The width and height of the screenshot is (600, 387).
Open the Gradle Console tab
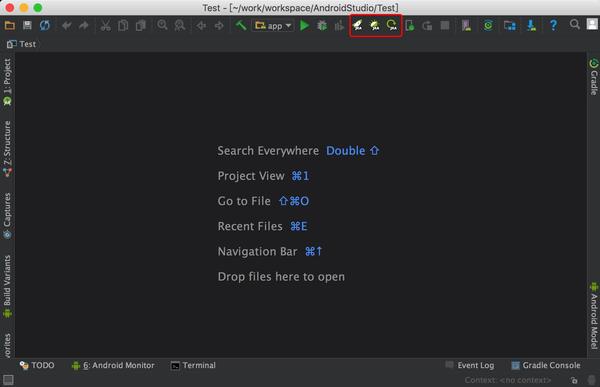pyautogui.click(x=546, y=365)
